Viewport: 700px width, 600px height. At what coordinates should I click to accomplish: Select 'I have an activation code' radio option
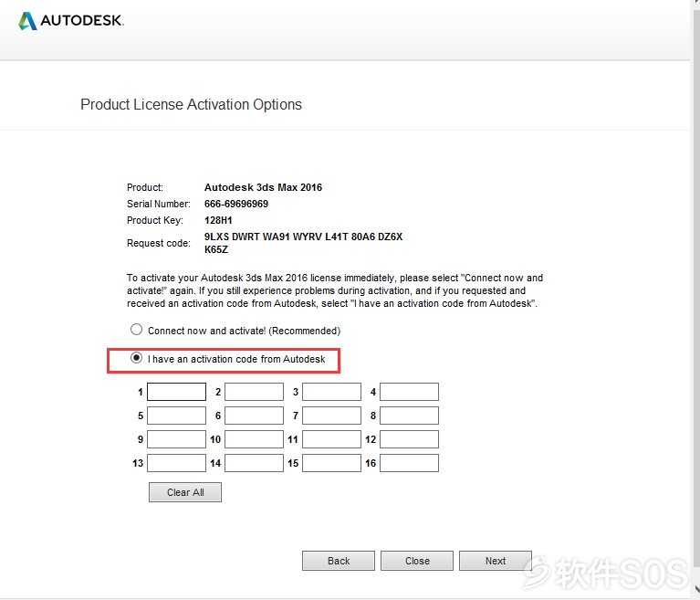coord(136,358)
